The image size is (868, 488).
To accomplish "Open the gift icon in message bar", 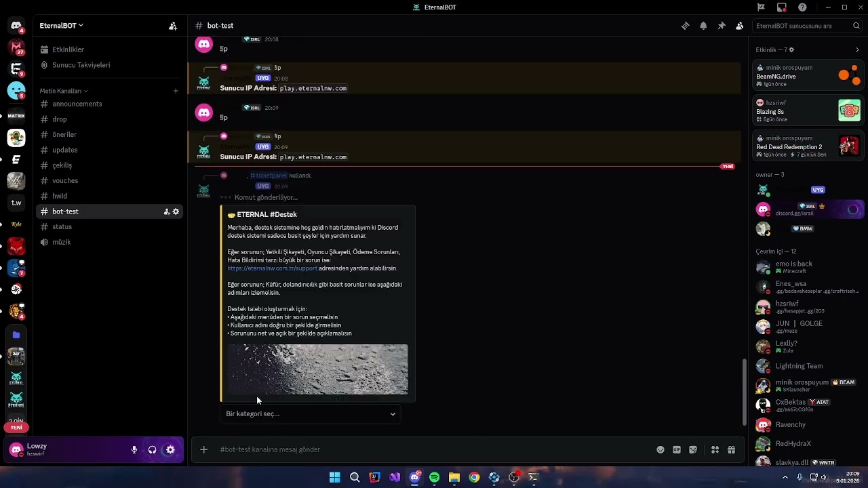I will coord(731,449).
